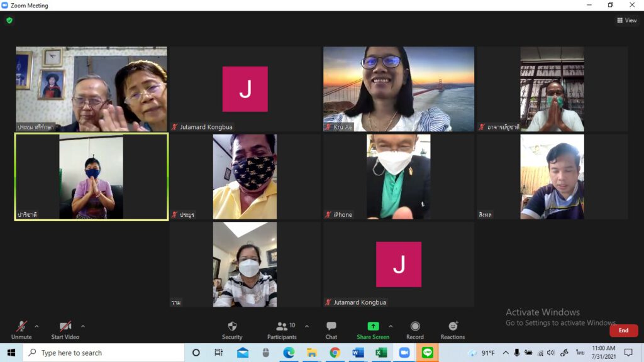Click the mouse icon on taskbar
The width and height of the screenshot is (644, 362).
pos(266,353)
